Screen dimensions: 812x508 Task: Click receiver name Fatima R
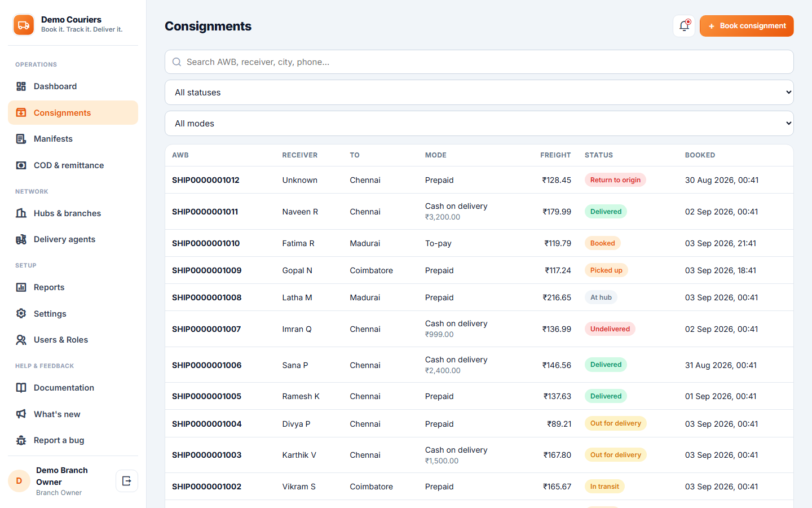tap(298, 243)
